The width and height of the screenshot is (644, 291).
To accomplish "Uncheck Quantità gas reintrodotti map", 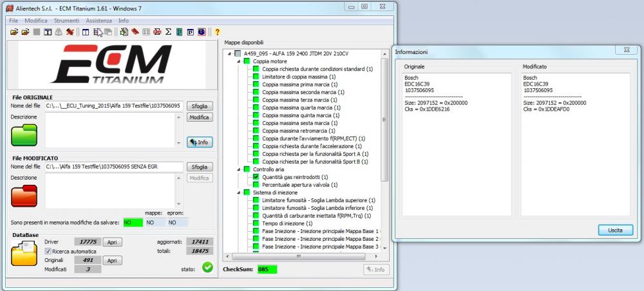I will (x=256, y=176).
